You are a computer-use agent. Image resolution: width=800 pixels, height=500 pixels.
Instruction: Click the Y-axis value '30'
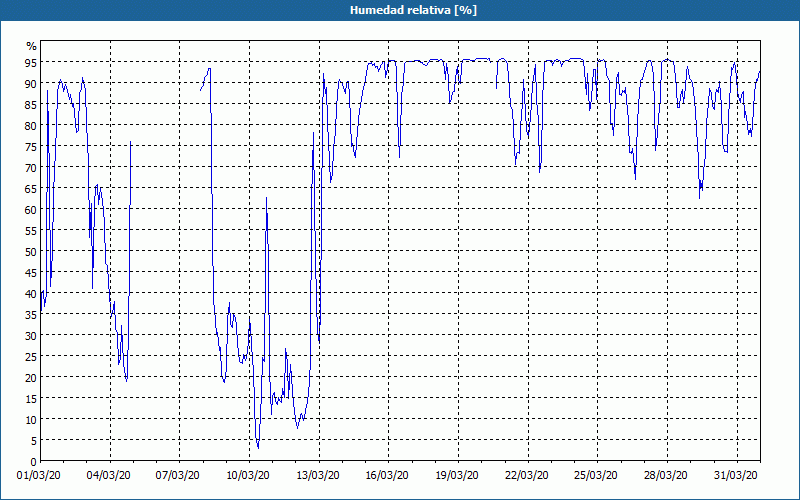[31, 336]
